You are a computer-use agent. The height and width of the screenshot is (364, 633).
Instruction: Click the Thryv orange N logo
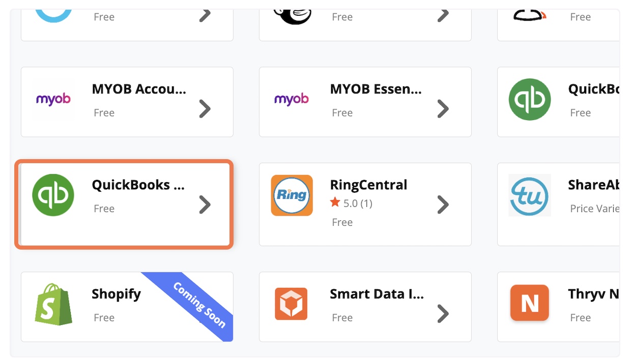point(529,303)
